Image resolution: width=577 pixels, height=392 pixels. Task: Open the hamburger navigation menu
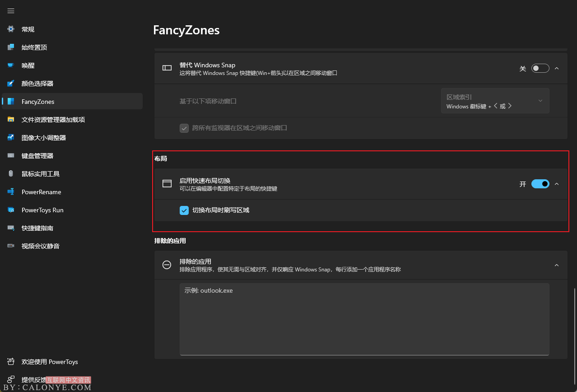11,11
